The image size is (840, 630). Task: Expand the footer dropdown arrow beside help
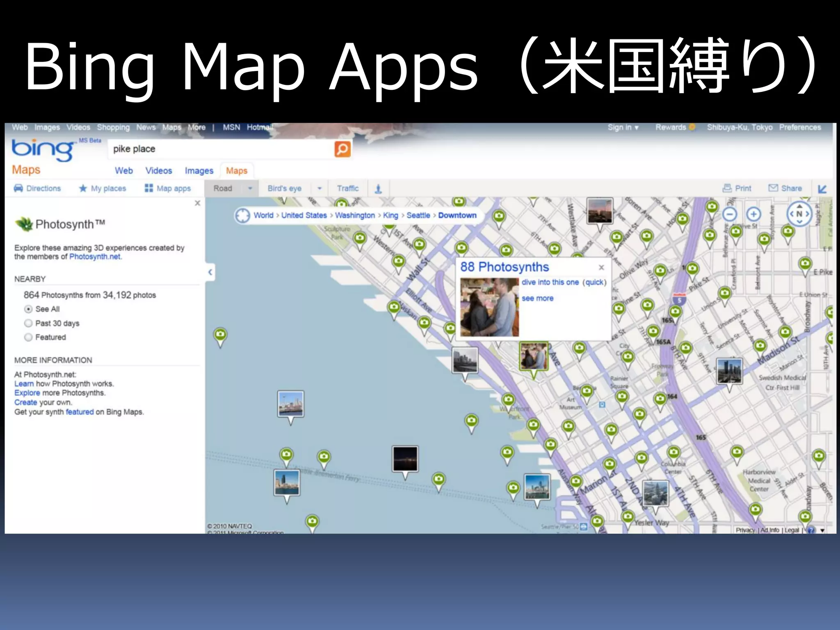(822, 530)
